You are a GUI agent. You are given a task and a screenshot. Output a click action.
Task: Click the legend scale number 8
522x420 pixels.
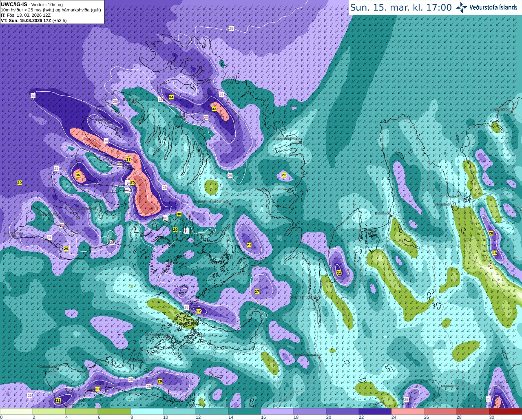[132, 417]
